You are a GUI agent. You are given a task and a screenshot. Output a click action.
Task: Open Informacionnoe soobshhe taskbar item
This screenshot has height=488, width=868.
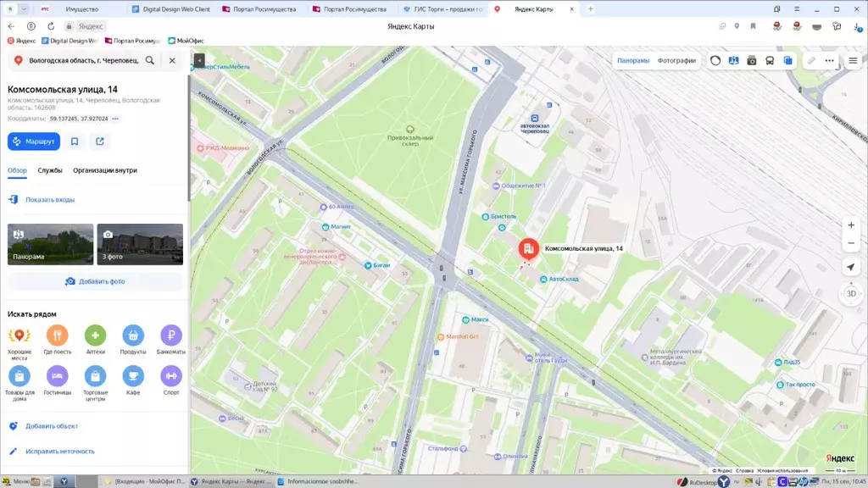click(318, 481)
